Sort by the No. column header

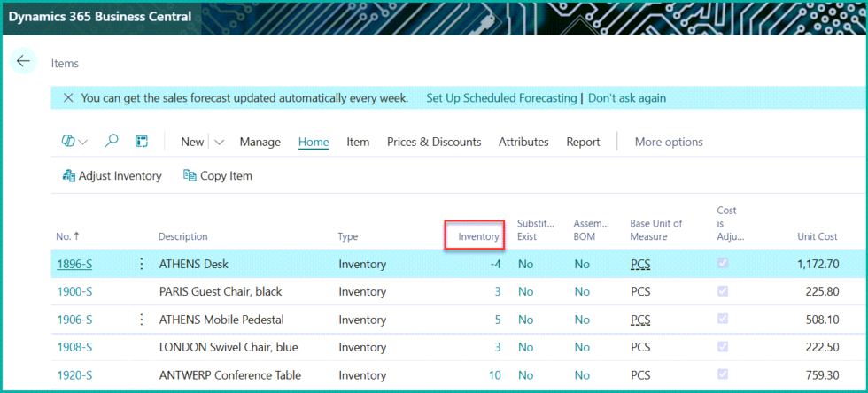point(63,236)
